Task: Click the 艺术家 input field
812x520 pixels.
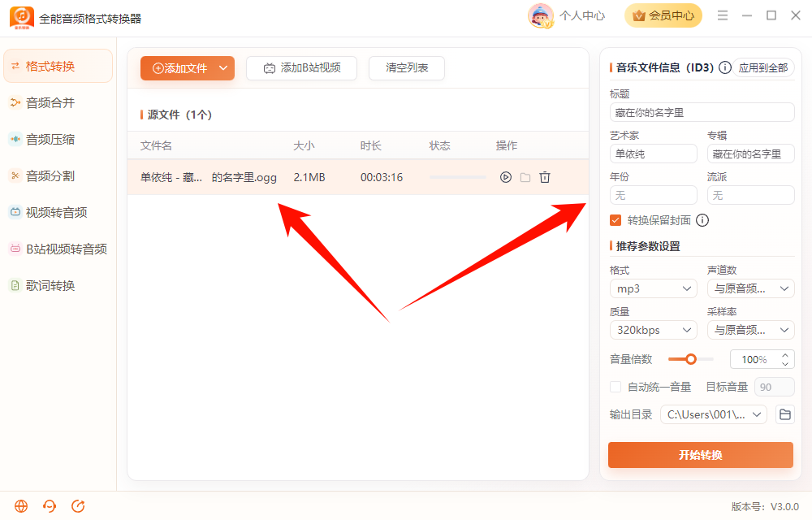Action: point(654,154)
